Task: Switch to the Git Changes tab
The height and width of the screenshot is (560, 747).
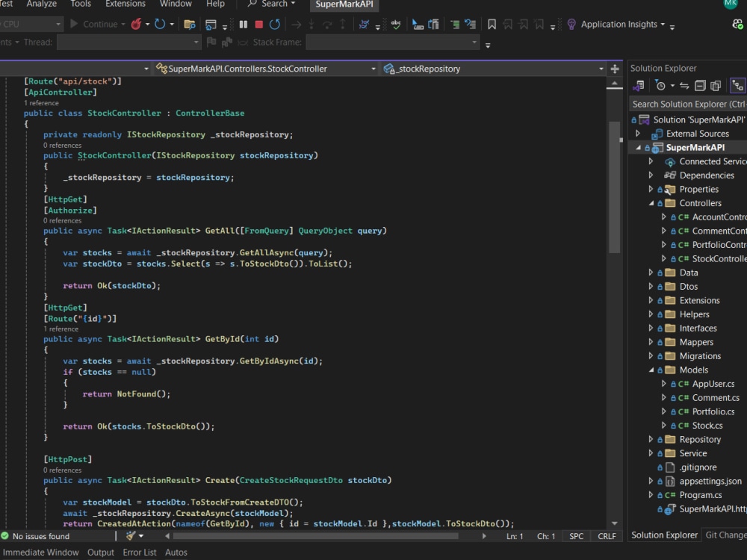Action: tap(725, 535)
